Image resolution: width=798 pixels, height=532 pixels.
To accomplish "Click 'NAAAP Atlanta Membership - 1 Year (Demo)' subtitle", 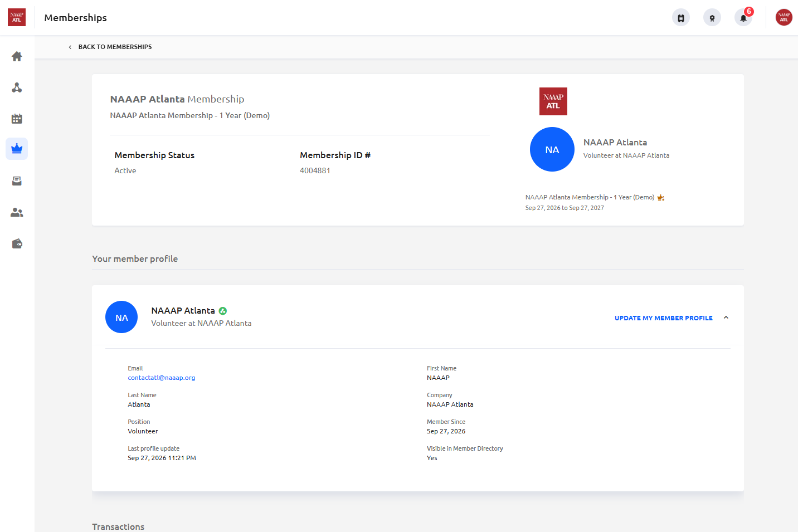I will pos(190,115).
